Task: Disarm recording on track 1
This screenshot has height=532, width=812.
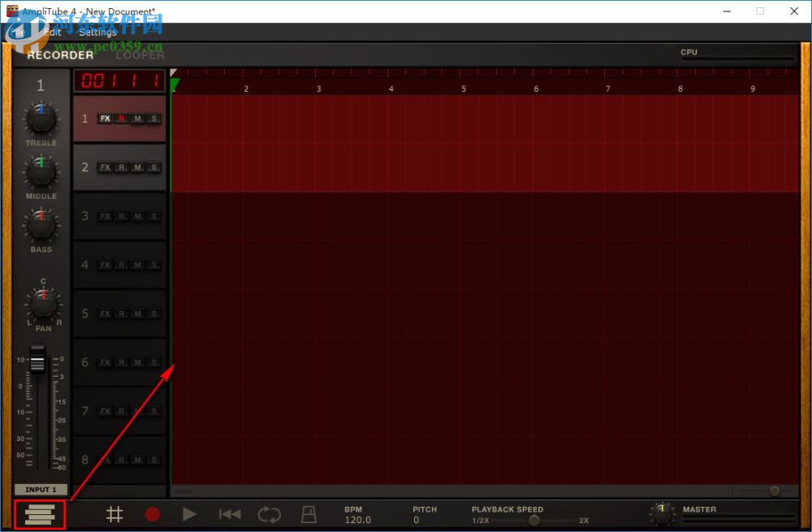Action: [120, 119]
